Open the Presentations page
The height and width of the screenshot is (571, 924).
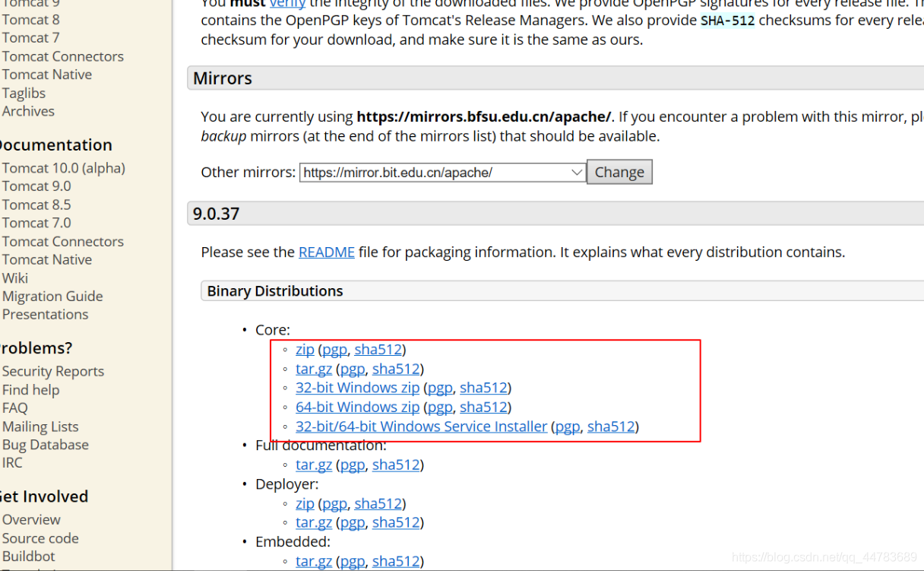coord(45,314)
